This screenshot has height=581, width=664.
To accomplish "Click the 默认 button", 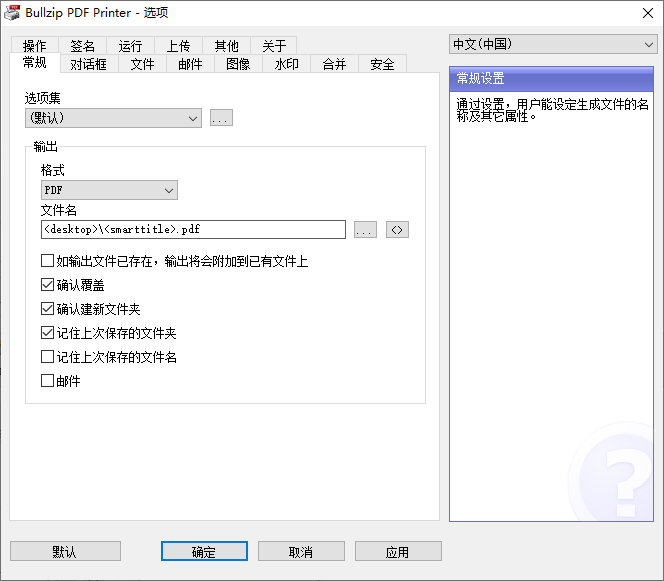I will pyautogui.click(x=65, y=552).
